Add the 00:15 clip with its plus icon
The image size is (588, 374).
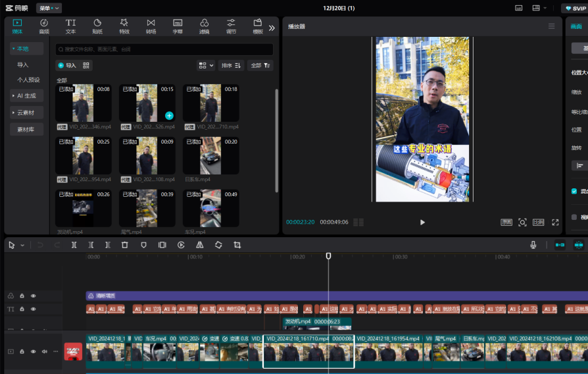pos(169,115)
